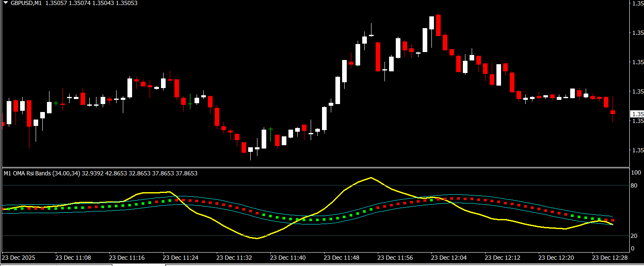
Task: Click the yellow RSI line trough below 20
Action: click(x=257, y=238)
